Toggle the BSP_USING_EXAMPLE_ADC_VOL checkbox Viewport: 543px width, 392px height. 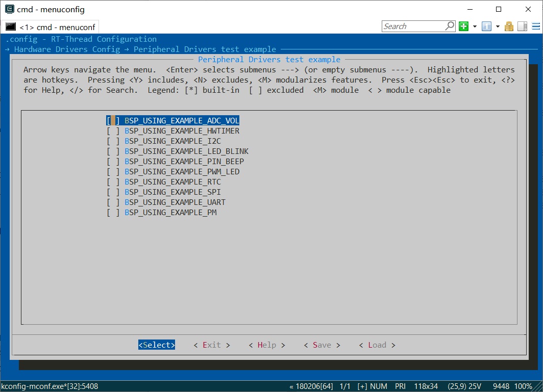click(113, 121)
